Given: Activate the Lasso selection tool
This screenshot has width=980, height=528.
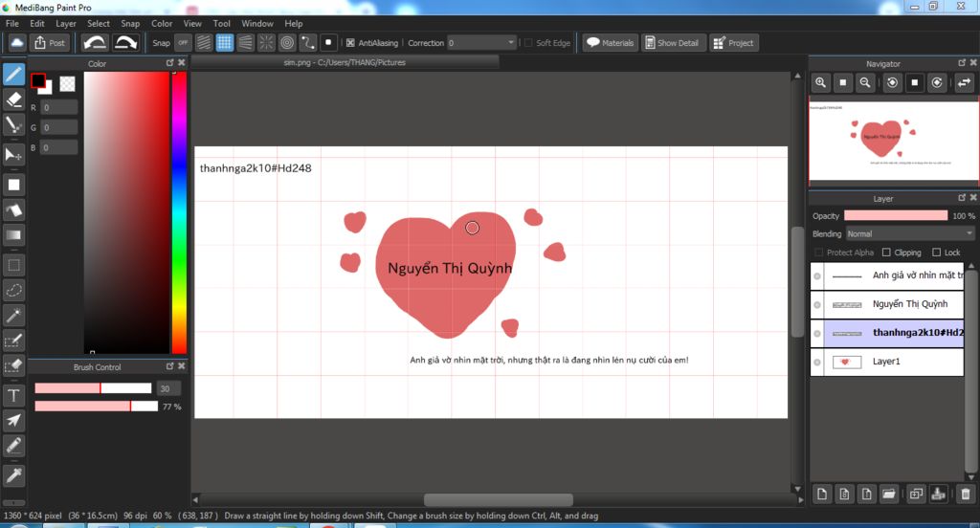Looking at the screenshot, I should (13, 291).
